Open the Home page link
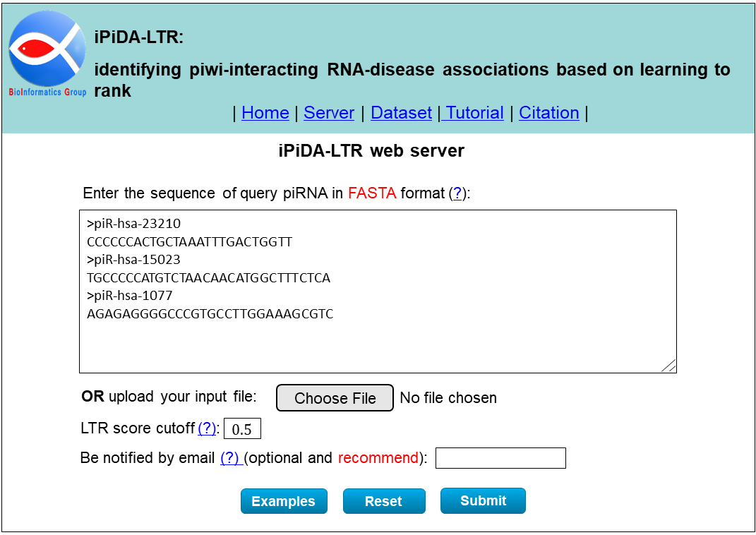Screen dimensions: 756x535 coord(265,113)
